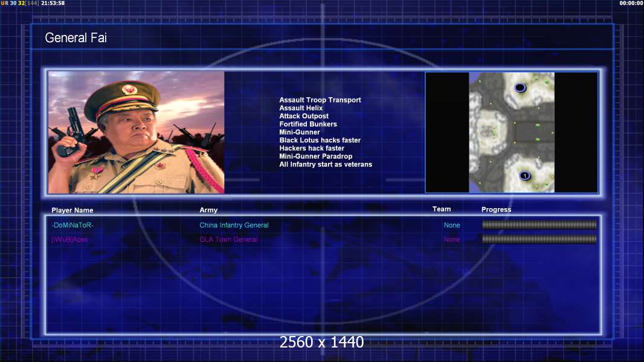Click the "GLA Toxin General" army entry
The image size is (644, 362).
click(x=228, y=240)
